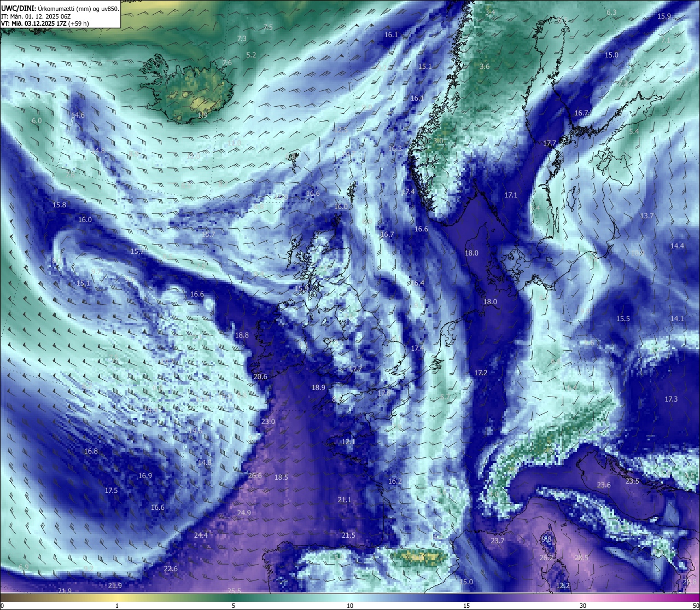Click the colour scale tick labelled 30
700x610 pixels.
(583, 606)
